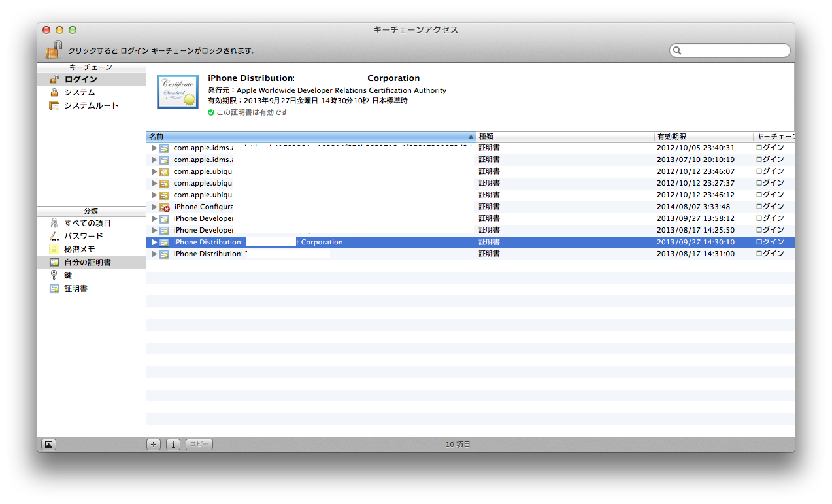Viewport: 832px width, 504px height.
Task: Select the システムルート keychain icon
Action: point(54,105)
